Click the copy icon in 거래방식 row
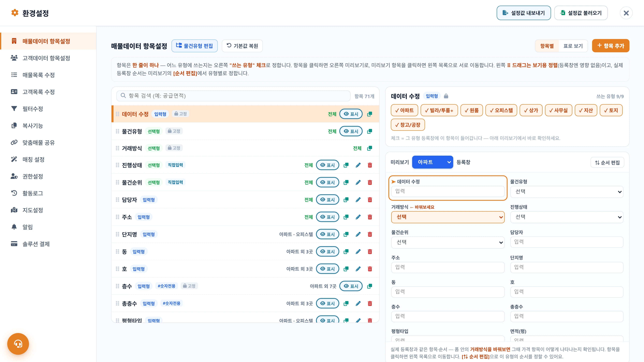 [x=369, y=148]
